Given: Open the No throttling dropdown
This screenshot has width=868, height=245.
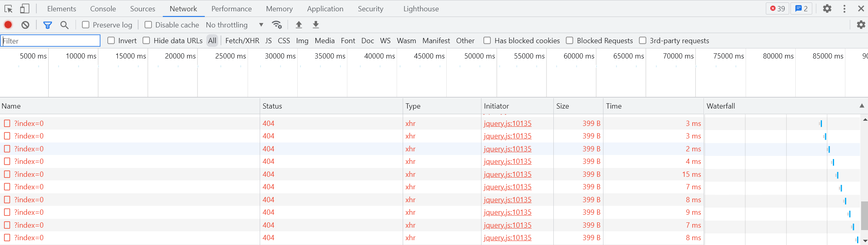Looking at the screenshot, I should 234,25.
